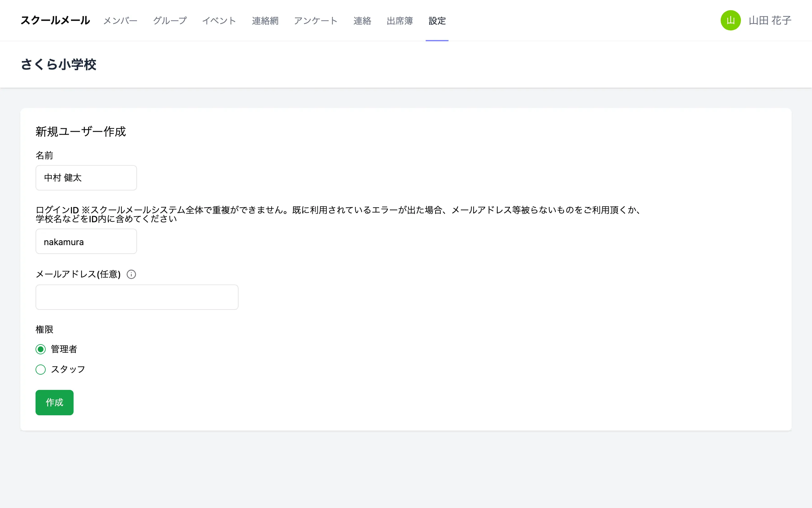Open the 連絡 tab
The image size is (812, 508).
point(362,21)
